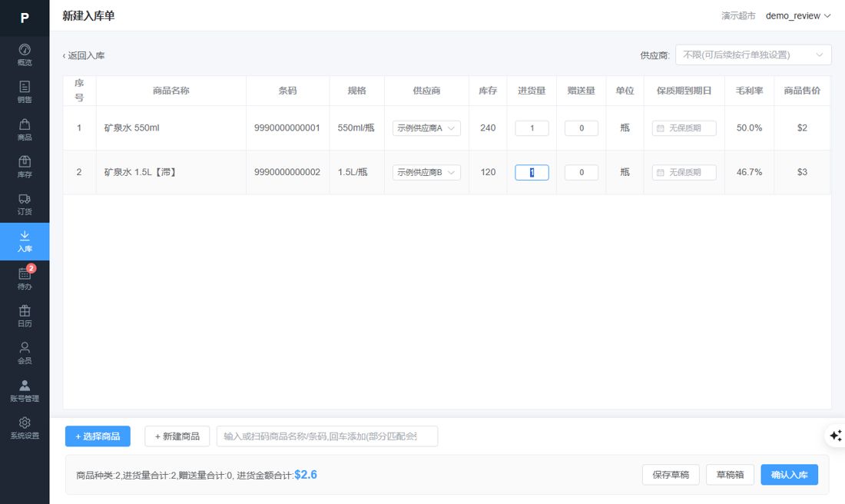Click calendar icon in 矿泉水 550ml expiry field
This screenshot has height=504, width=845.
(660, 128)
